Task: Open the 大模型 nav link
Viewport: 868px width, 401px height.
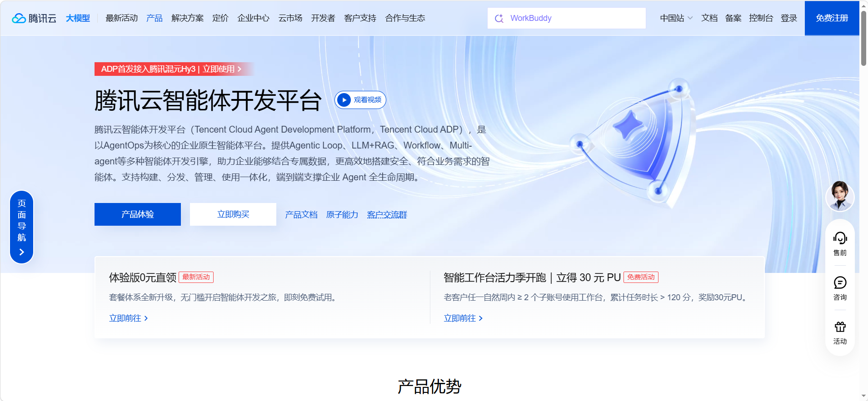Action: tap(78, 18)
